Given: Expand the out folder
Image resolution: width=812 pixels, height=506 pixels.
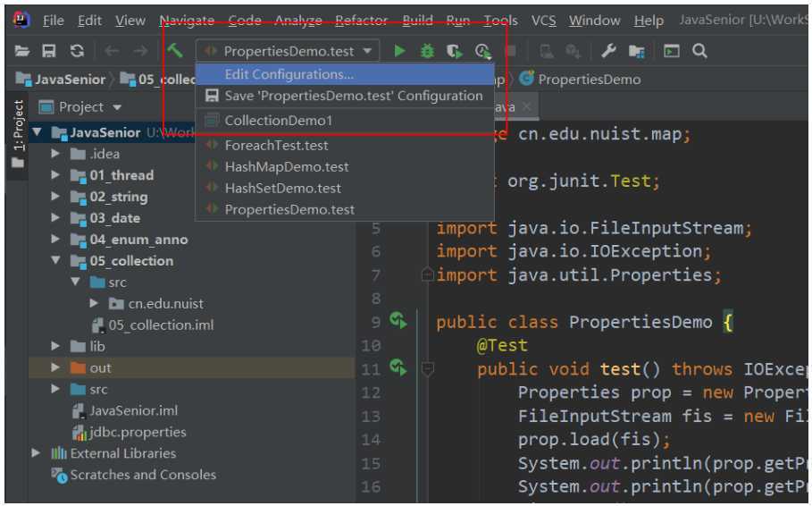Looking at the screenshot, I should (x=55, y=367).
